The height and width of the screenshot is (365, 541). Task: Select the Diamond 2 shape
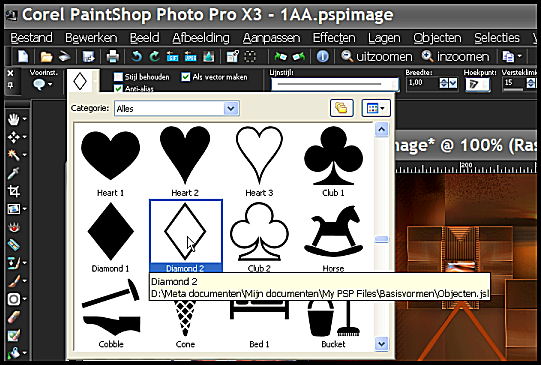(186, 236)
